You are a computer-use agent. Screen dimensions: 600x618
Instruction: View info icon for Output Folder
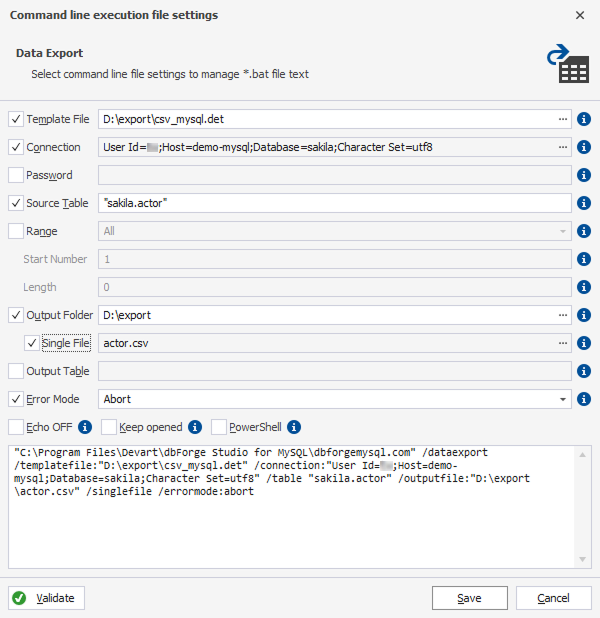coord(584,315)
